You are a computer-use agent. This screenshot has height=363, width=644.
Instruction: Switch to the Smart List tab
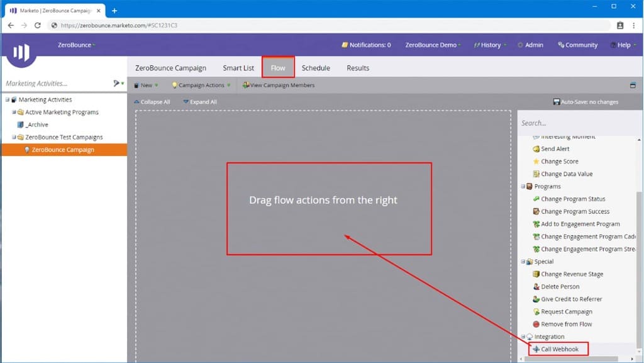[x=238, y=68]
